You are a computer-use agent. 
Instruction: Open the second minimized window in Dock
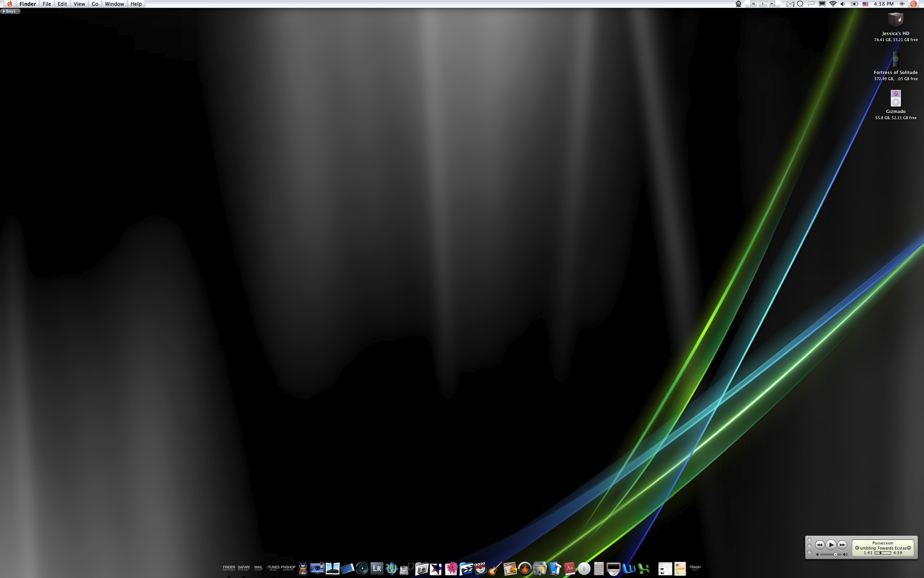click(680, 569)
